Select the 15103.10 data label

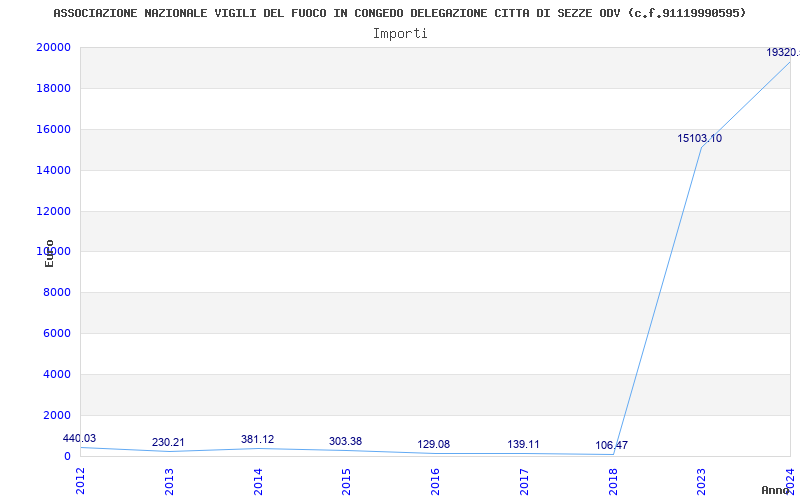pos(699,138)
